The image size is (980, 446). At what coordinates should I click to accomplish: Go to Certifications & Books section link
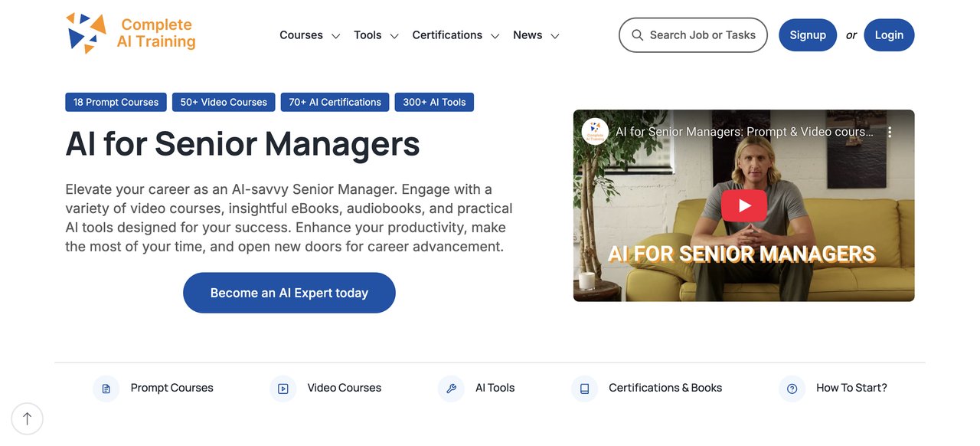point(665,388)
